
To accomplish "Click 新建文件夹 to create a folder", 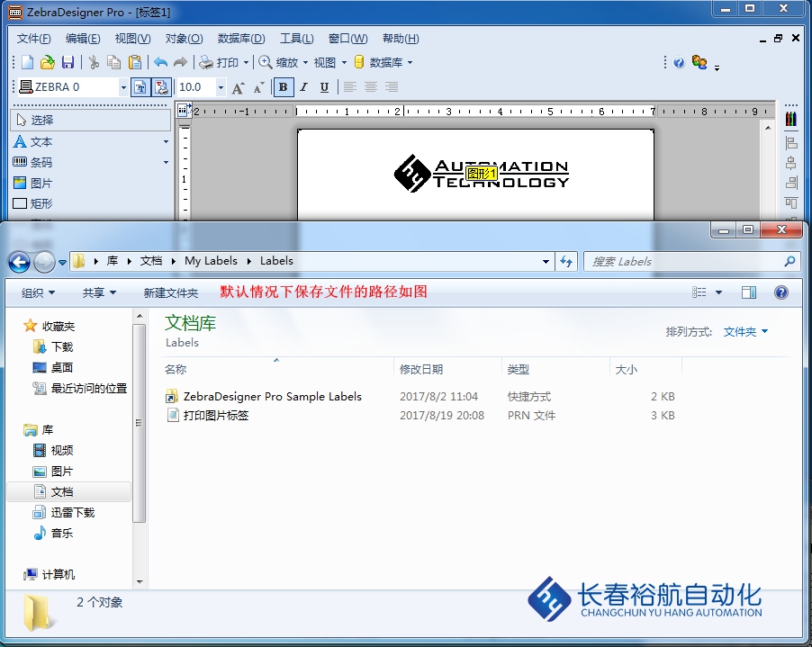I will click(x=171, y=293).
